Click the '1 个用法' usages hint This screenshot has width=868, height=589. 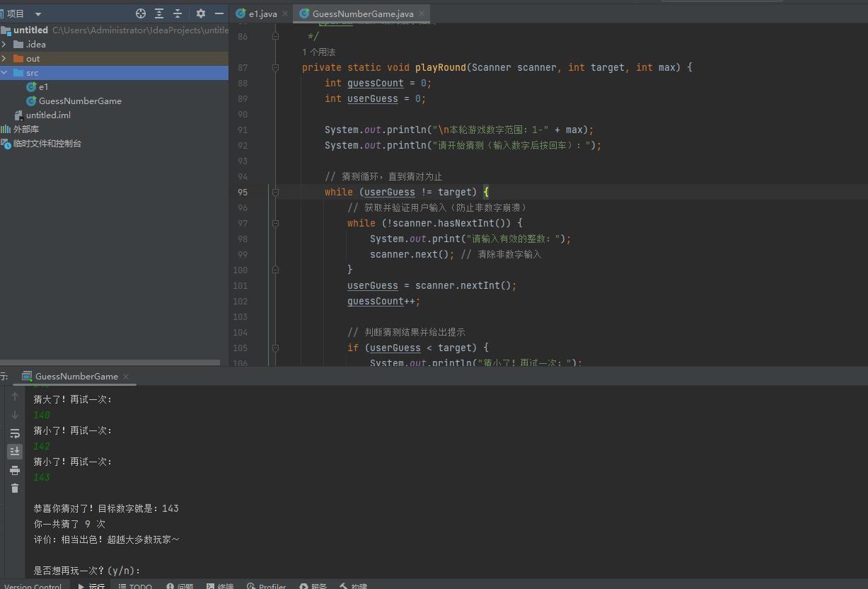(x=318, y=52)
